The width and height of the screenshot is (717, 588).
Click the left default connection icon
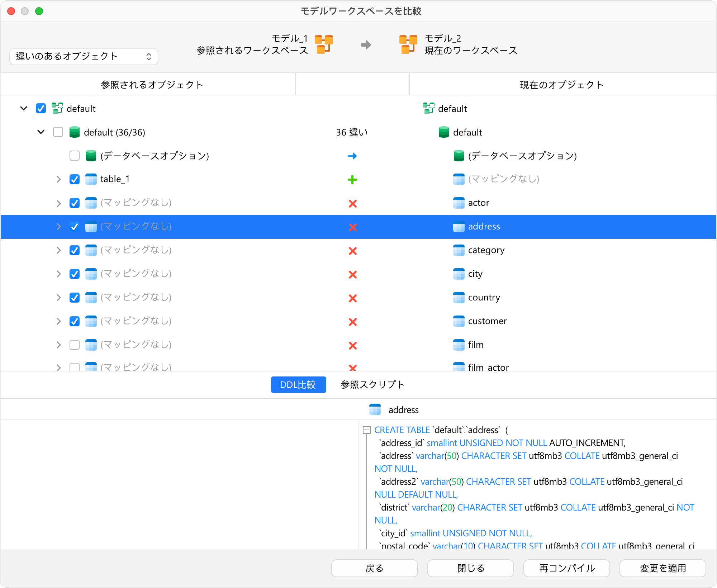[x=57, y=108]
